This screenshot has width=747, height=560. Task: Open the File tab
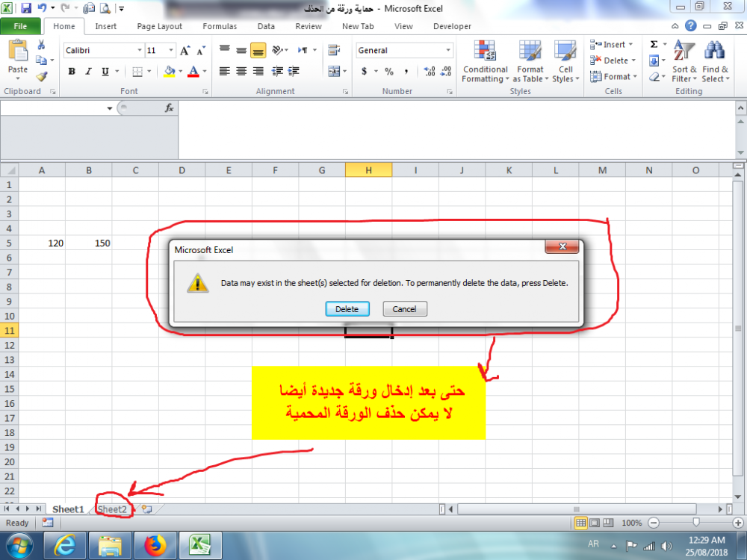(x=20, y=26)
